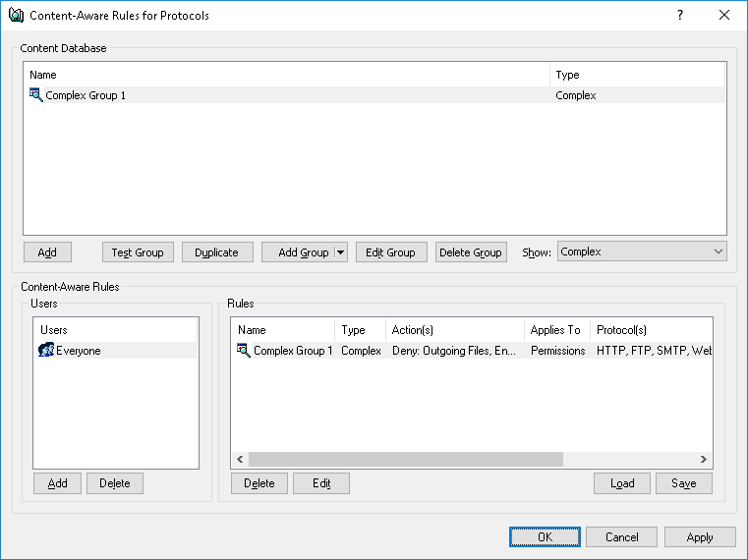
Task: Save the rules list
Action: point(683,483)
